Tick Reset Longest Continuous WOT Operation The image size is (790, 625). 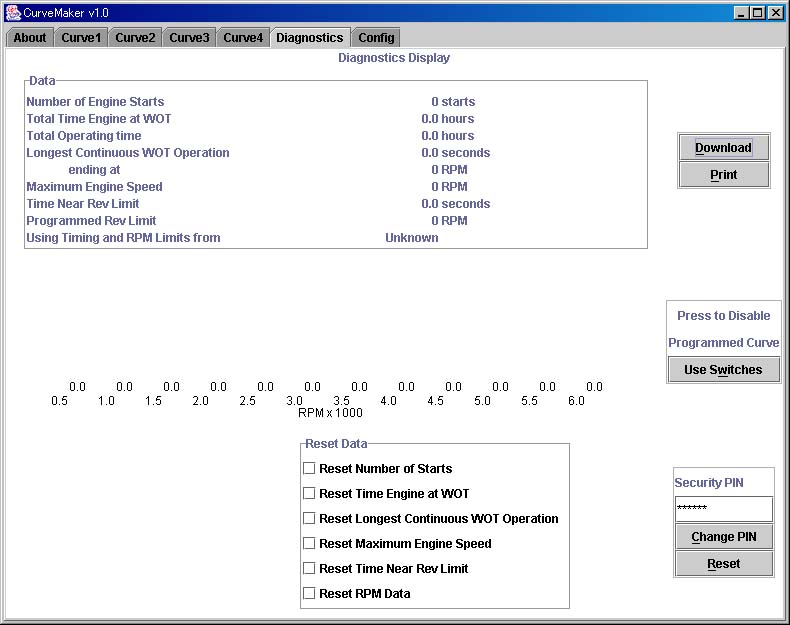click(x=309, y=518)
